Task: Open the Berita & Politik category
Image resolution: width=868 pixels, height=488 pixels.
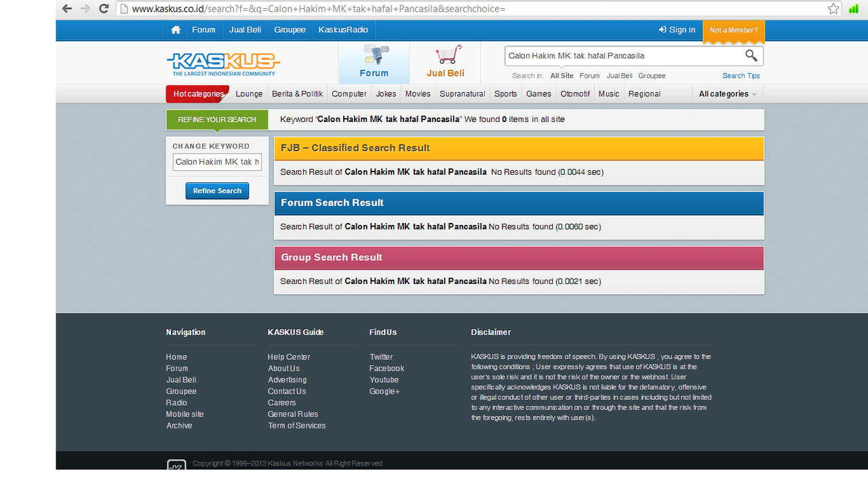Action: [x=297, y=94]
